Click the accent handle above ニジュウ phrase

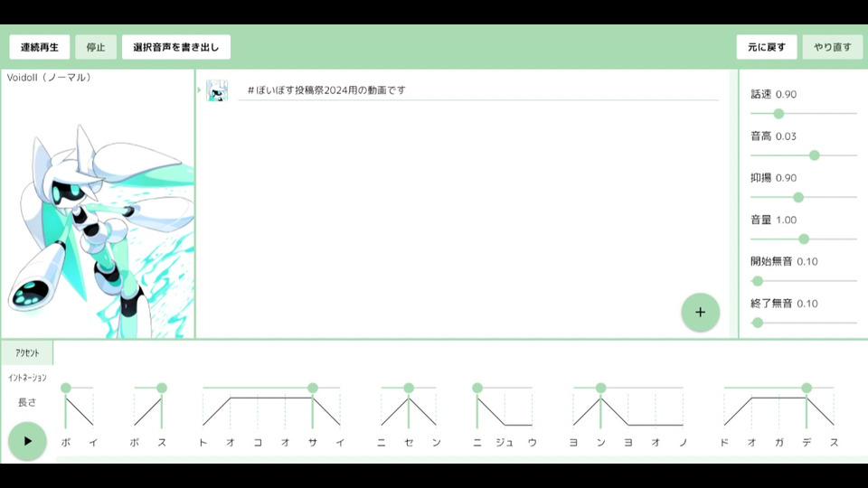click(x=477, y=388)
